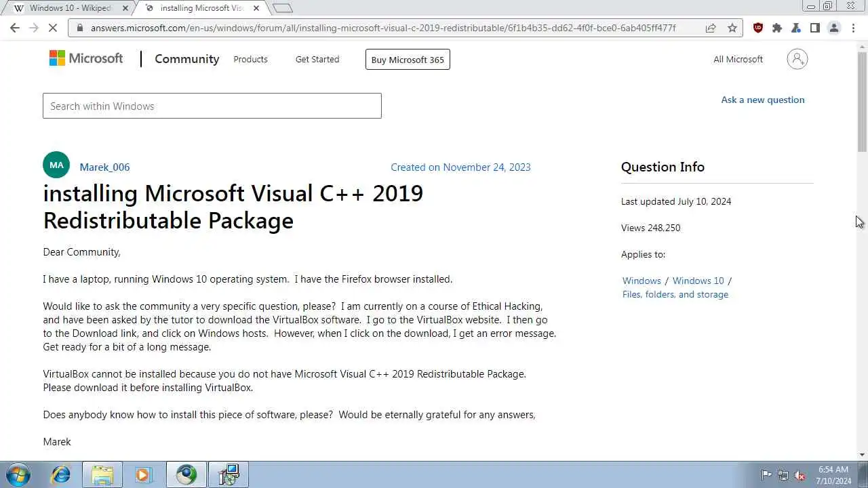Screen dimensions: 868x488
Task: Open the uBlock shield extension
Action: [758, 28]
